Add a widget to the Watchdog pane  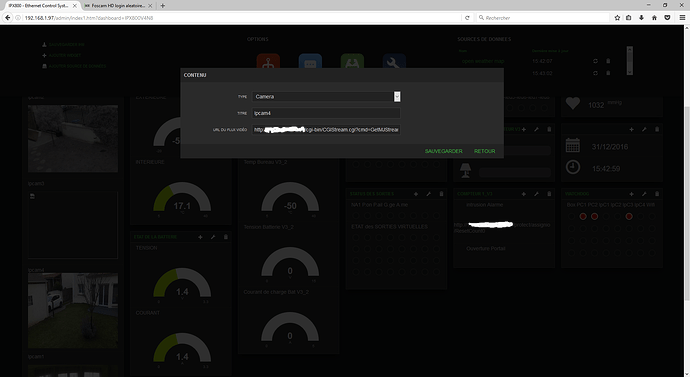pyautogui.click(x=631, y=194)
